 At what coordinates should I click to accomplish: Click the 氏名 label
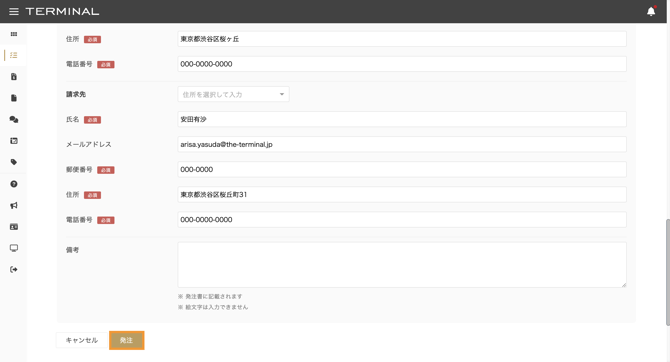[72, 119]
